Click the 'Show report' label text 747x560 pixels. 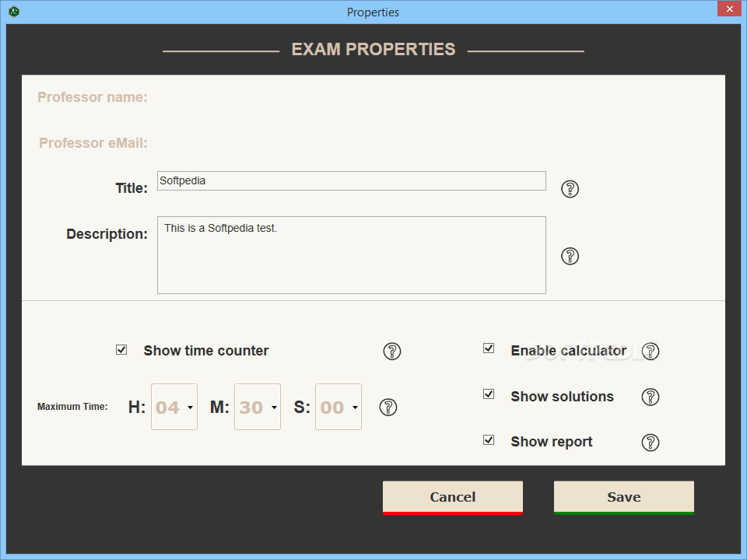[x=552, y=442]
